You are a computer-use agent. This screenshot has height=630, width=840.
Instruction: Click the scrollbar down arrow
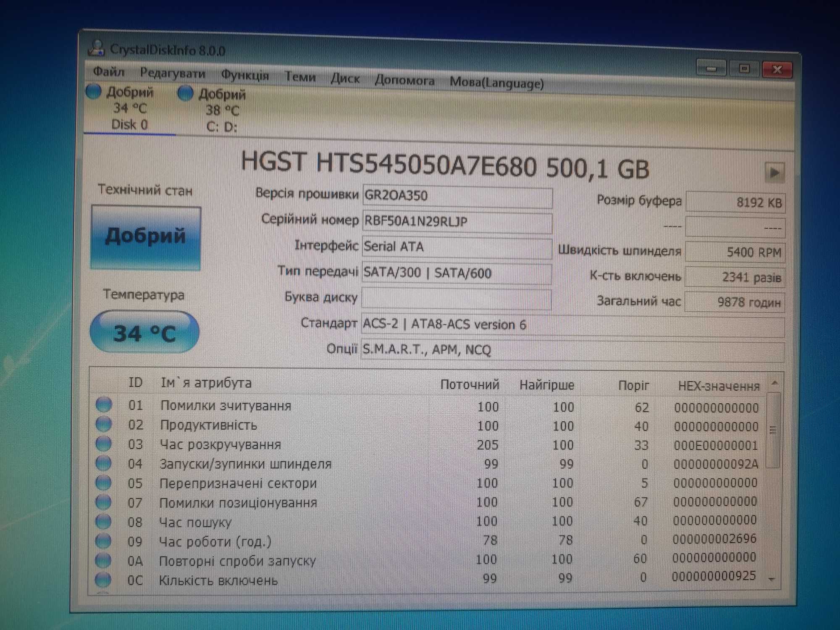(772, 579)
